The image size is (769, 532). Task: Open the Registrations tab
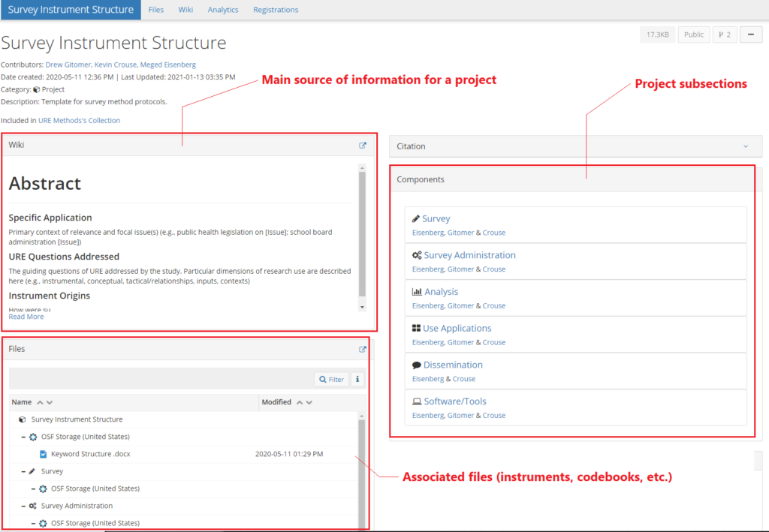[x=276, y=10]
